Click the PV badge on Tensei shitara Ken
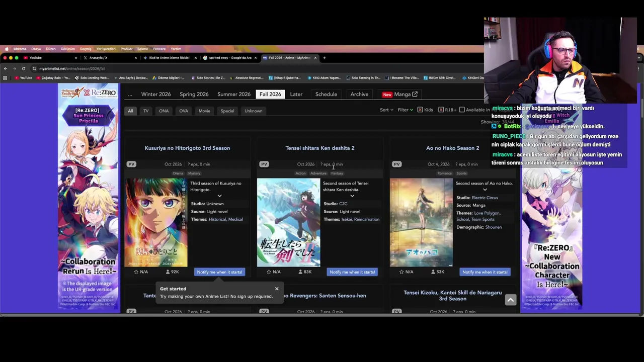Screen dimensions: 644x362 pyautogui.click(x=264, y=164)
